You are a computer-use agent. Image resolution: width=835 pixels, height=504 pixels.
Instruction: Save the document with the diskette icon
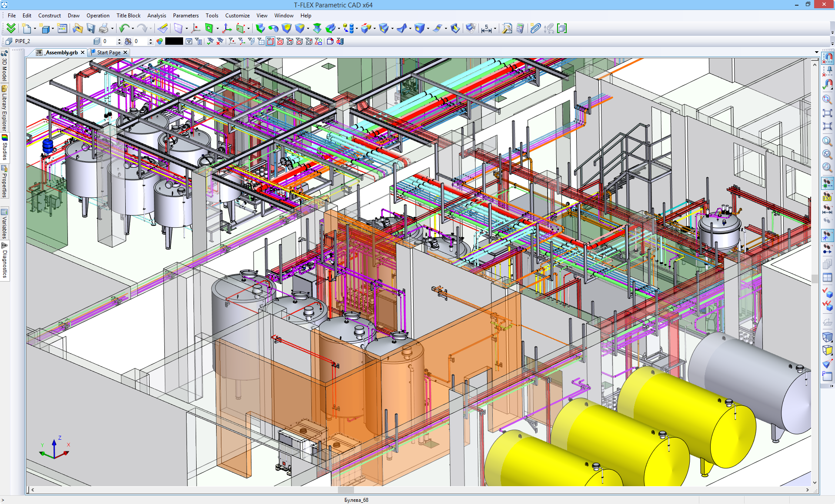click(90, 28)
